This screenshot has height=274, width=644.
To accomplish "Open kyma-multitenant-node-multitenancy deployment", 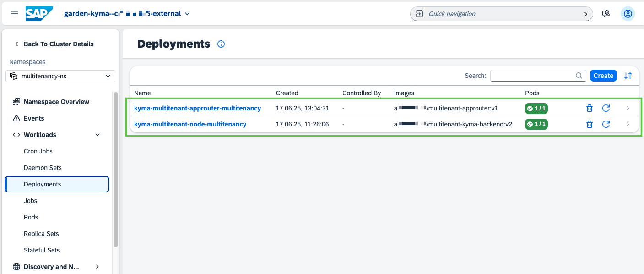I will [x=190, y=124].
